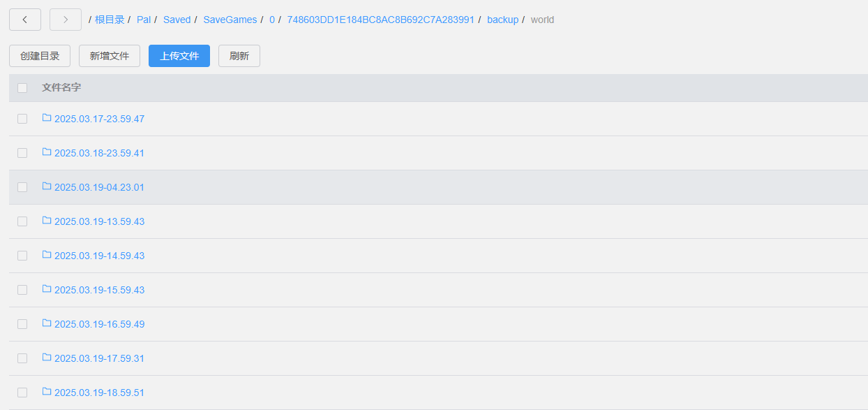Navigate to 748603DD1E184BC8AC8B692C7A283991 in breadcrumb
The image size is (868, 410).
(x=380, y=20)
